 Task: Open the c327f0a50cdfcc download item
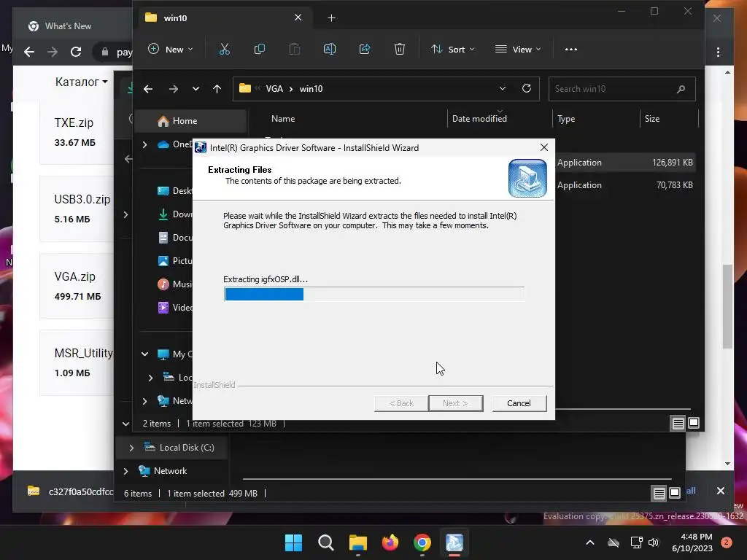[71, 491]
